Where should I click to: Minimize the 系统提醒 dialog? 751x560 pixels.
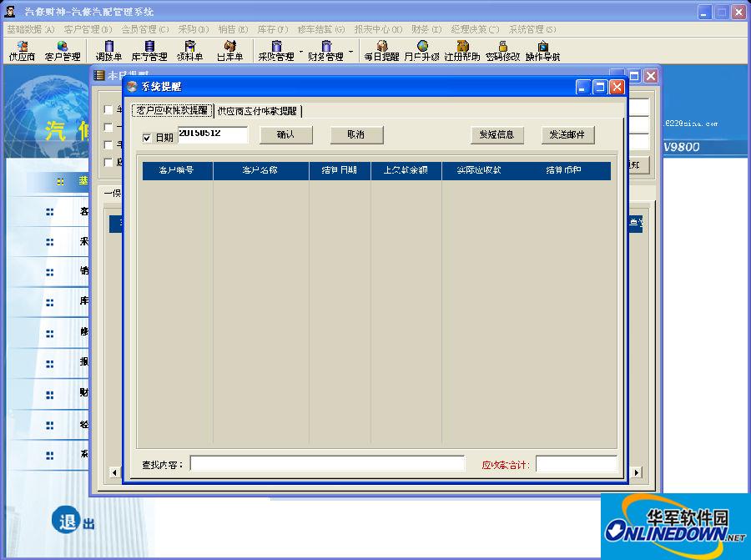coord(583,87)
